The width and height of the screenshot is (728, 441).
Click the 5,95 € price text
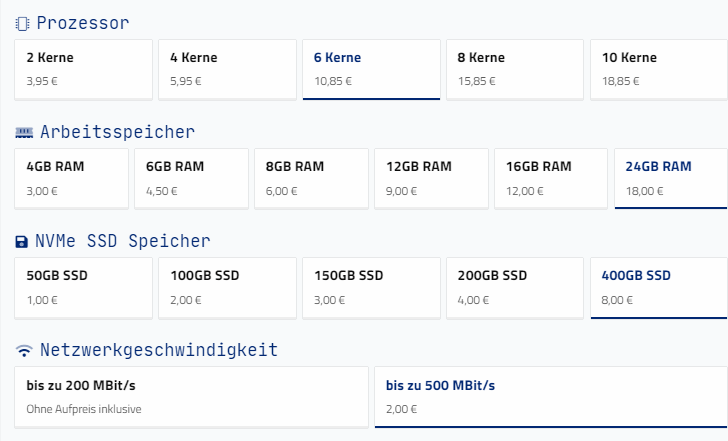tap(186, 81)
